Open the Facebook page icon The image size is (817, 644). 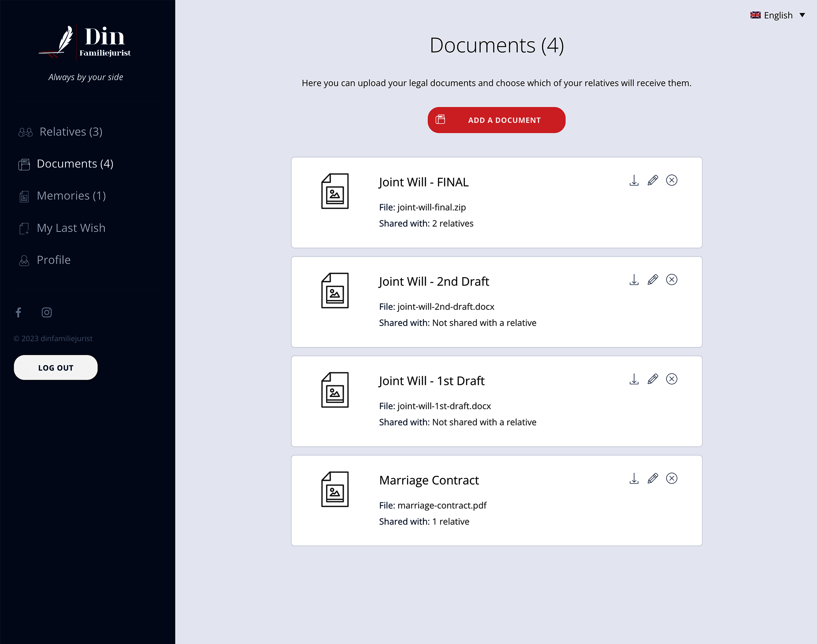pos(18,312)
